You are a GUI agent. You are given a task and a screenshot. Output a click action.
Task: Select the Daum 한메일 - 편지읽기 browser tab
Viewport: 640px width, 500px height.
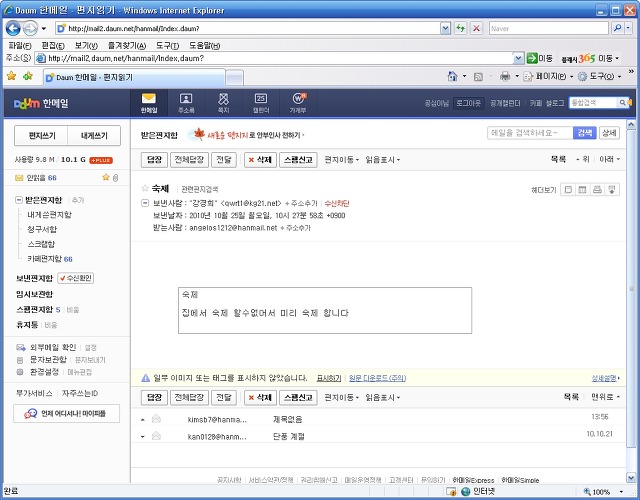click(x=134, y=77)
